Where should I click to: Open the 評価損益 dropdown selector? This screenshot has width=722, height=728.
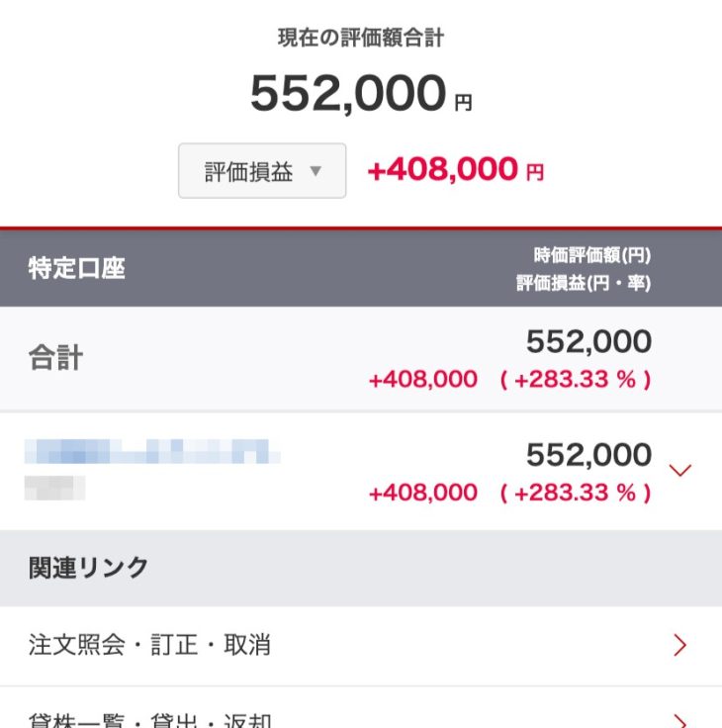point(261,171)
